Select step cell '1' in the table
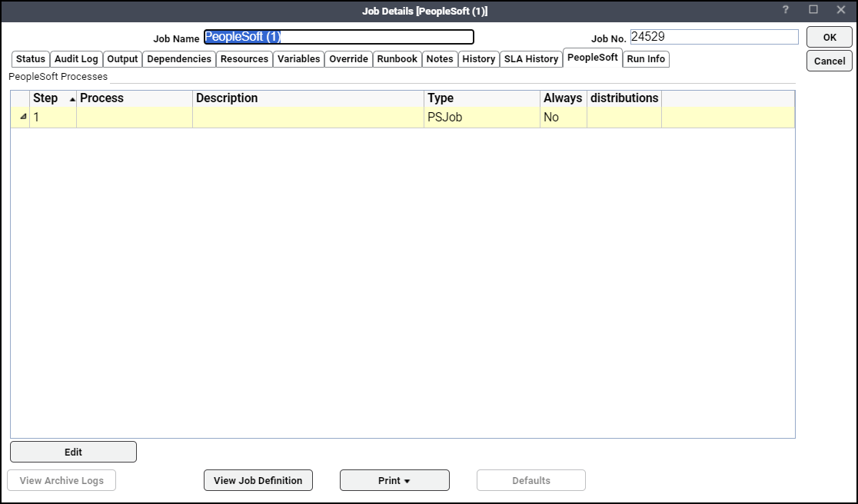The width and height of the screenshot is (858, 504). point(53,117)
